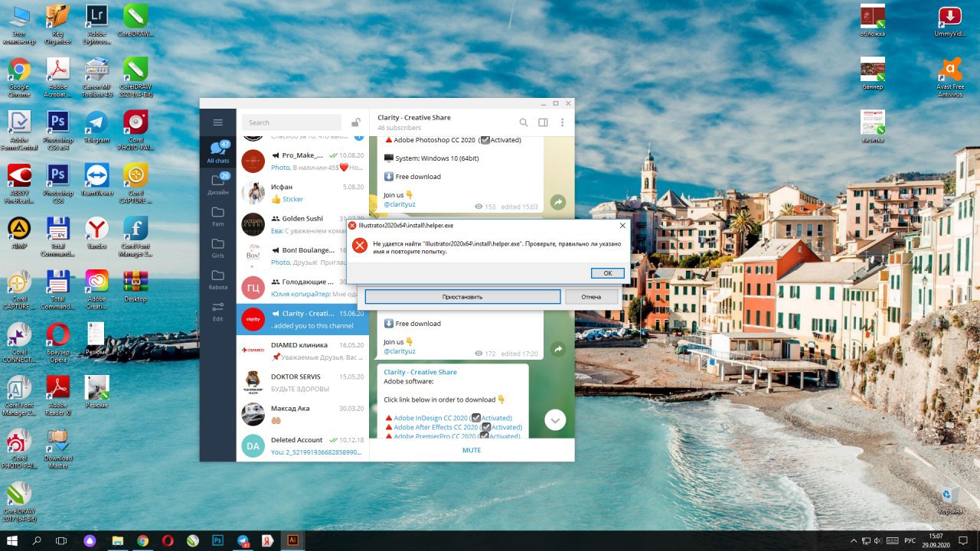The image size is (980, 551).
Task: Open the Корзина recycle bin
Action: coord(950,499)
